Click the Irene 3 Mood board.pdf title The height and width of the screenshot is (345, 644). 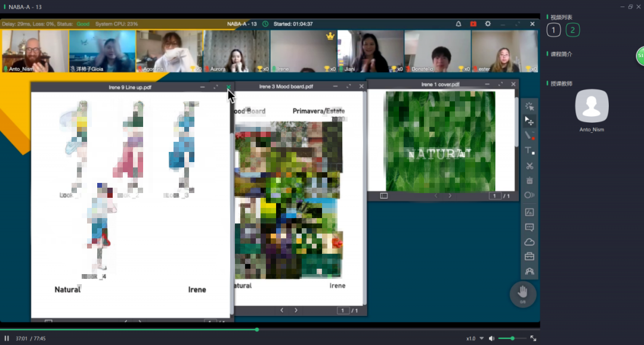286,86
